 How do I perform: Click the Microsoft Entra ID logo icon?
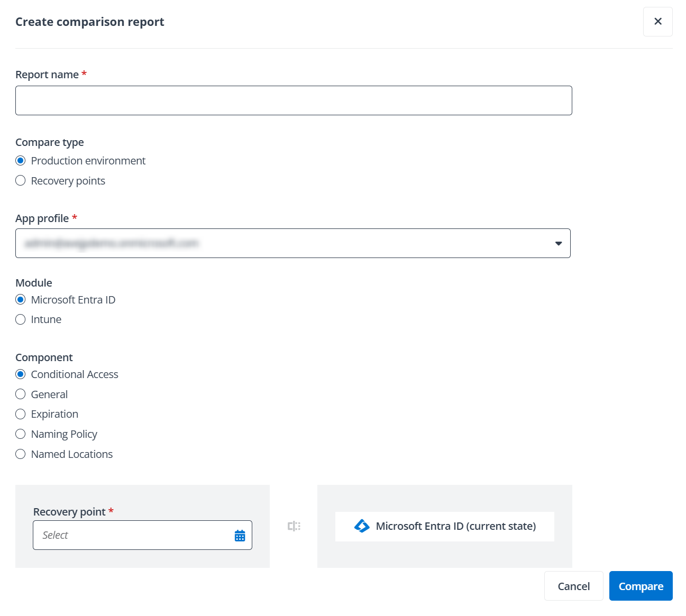[362, 526]
